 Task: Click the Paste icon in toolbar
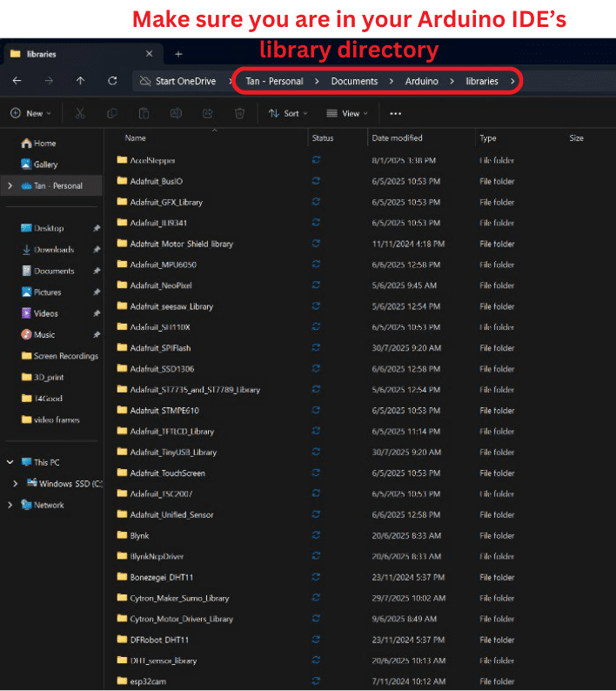click(x=144, y=113)
